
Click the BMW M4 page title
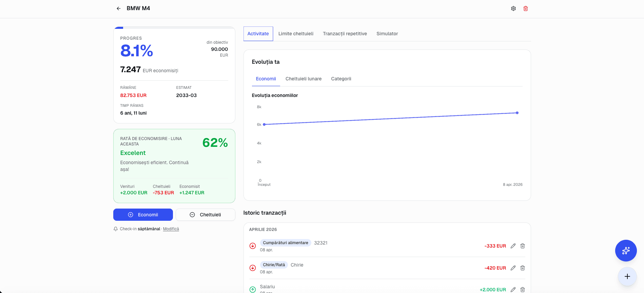pos(138,8)
